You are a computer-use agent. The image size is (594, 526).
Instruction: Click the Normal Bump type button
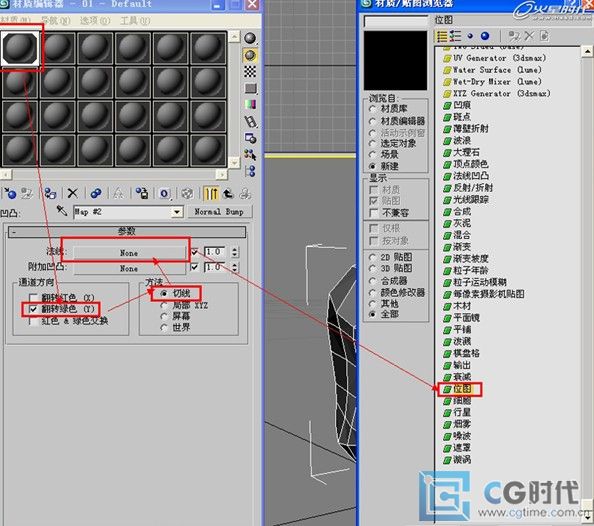point(219,212)
